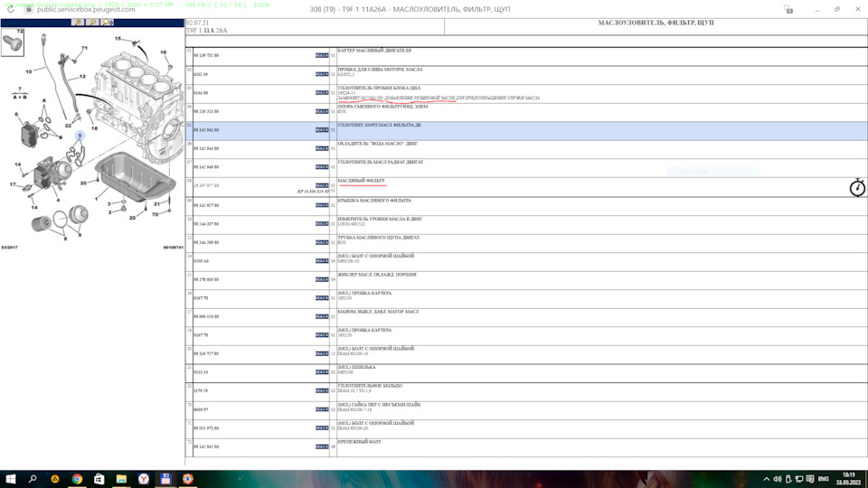Switch input language via ENG indicator
Viewport: 868px width, 488px height.
(823, 479)
